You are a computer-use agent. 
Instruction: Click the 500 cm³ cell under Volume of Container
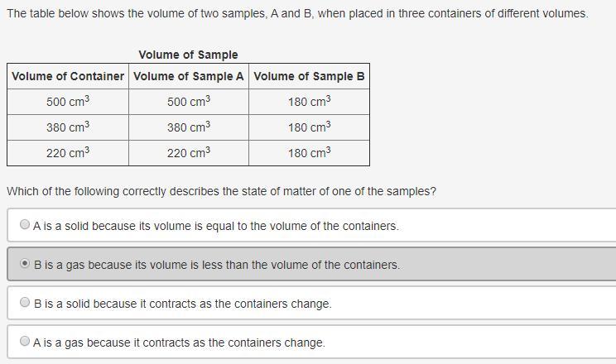coord(68,102)
